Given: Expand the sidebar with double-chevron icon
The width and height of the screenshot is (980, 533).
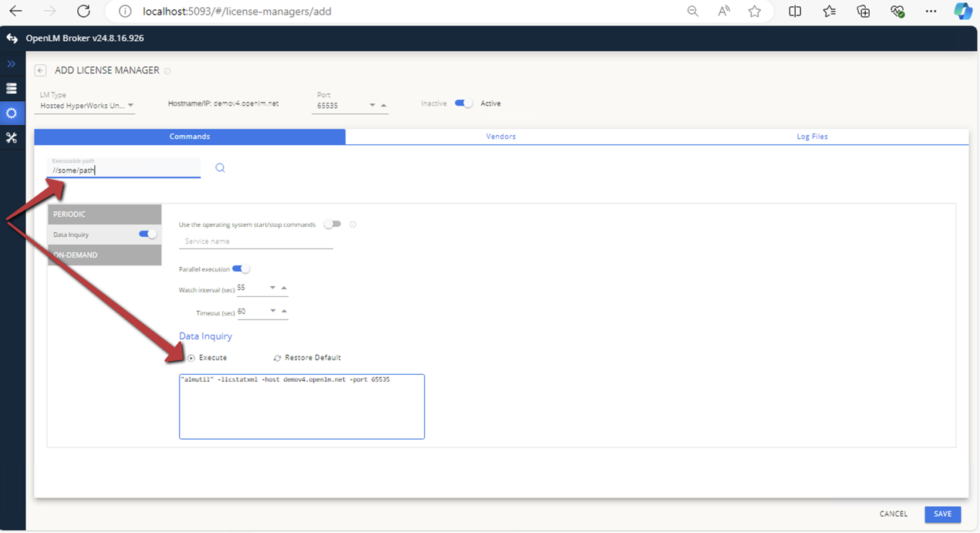Looking at the screenshot, I should coord(10,64).
